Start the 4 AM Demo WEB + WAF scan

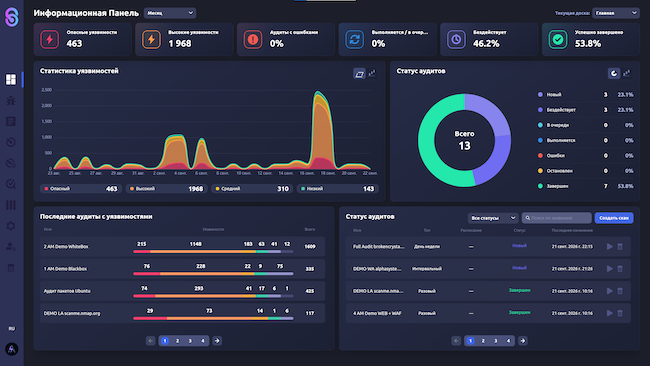[x=609, y=313]
